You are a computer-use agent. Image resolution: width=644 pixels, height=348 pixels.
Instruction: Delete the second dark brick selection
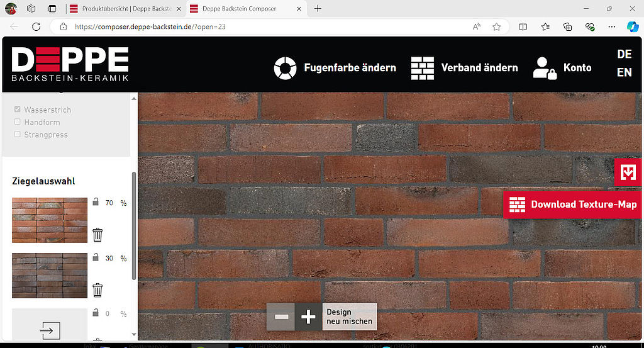(97, 290)
